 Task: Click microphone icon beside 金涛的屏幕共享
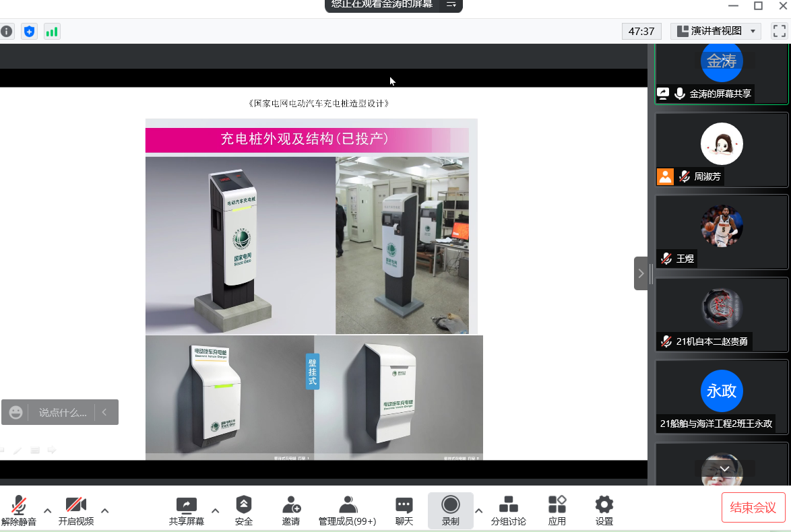point(680,94)
